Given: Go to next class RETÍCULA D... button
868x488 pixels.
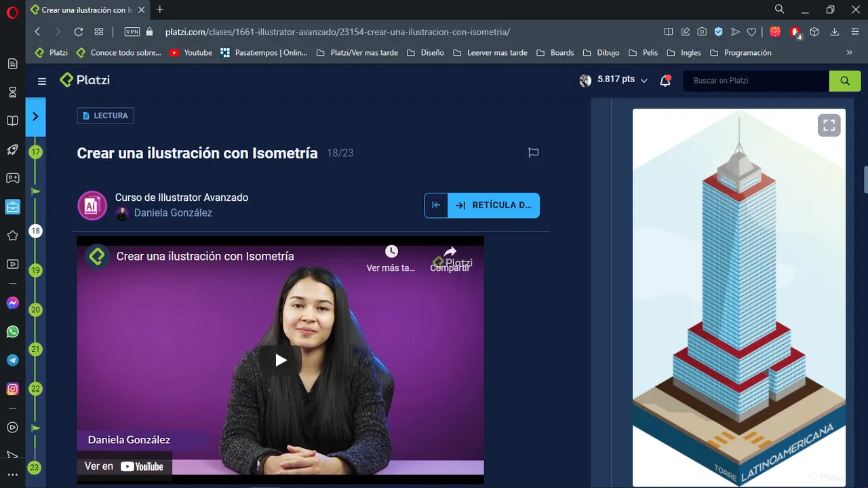Looking at the screenshot, I should coord(494,205).
